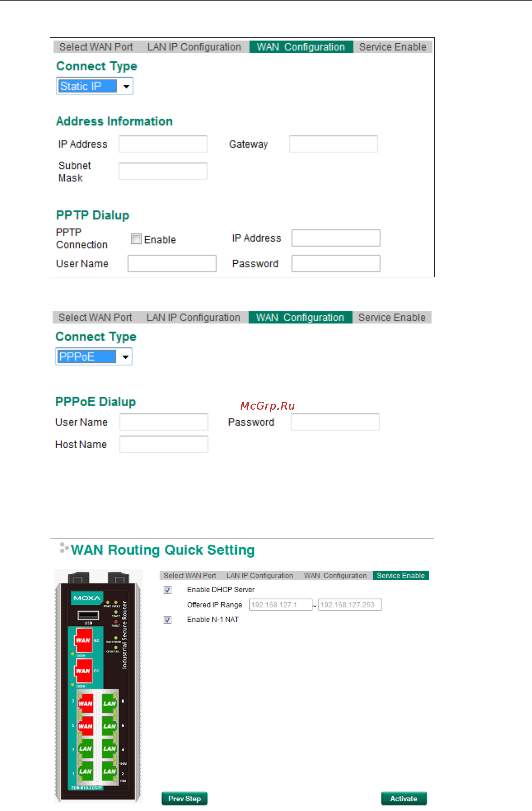Click WAN port 7 on the router
This screenshot has width=532, height=811.
point(86,703)
